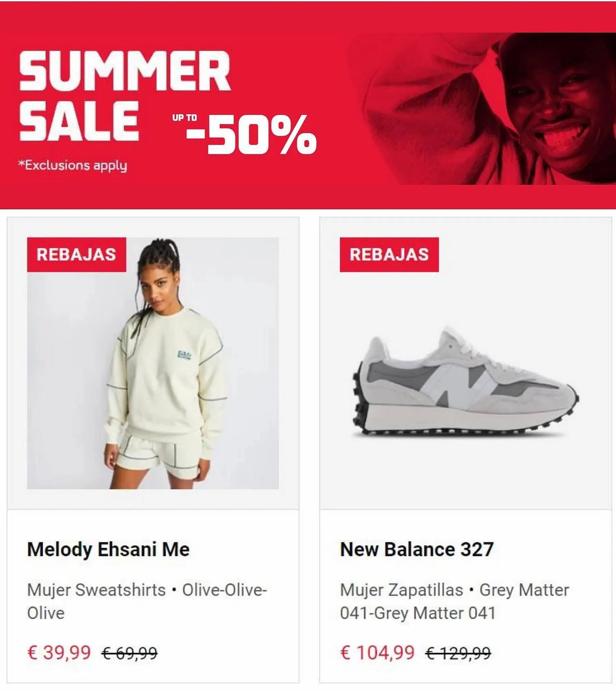616x692 pixels.
Task: Open the New Balance 327 product title
Action: point(416,549)
